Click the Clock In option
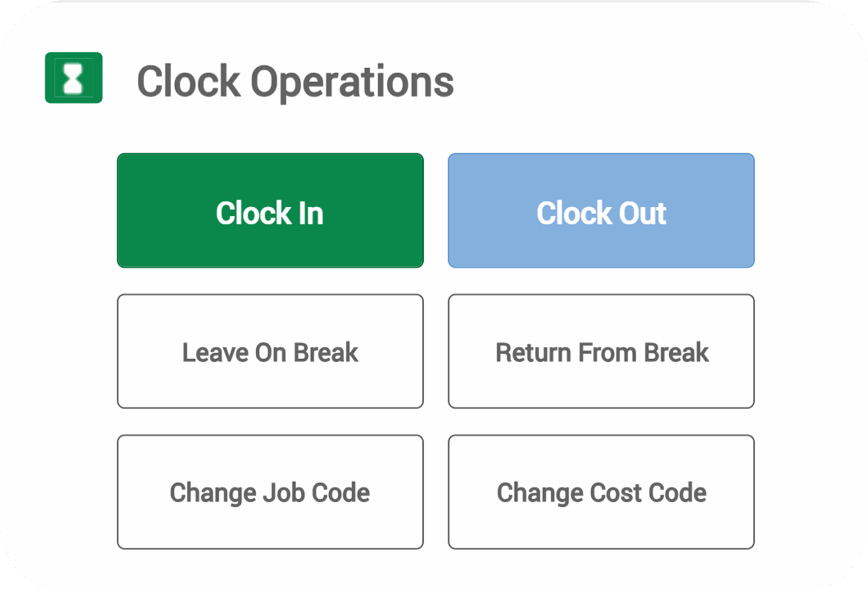Viewport: 868px width, 592px height. (270, 211)
